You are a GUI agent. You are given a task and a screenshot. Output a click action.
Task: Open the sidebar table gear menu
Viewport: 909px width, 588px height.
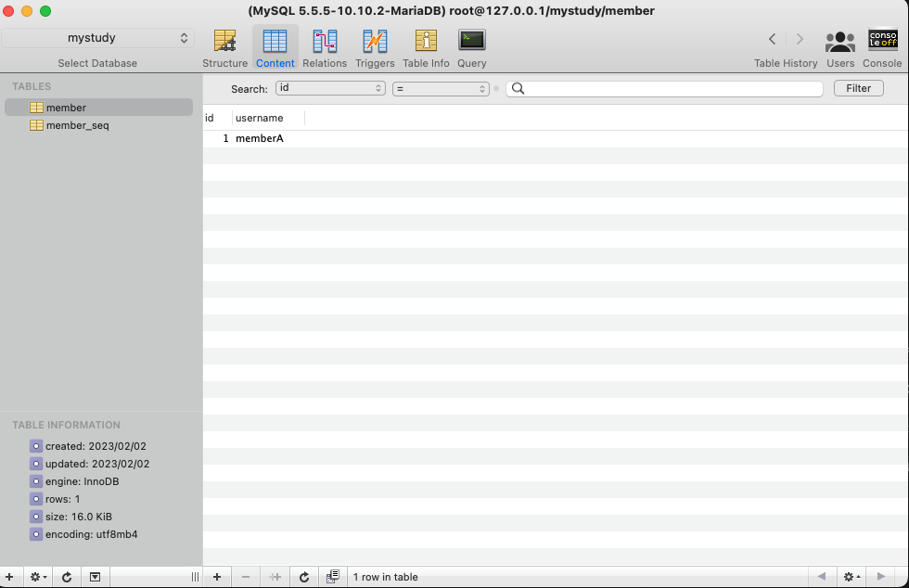(38, 577)
